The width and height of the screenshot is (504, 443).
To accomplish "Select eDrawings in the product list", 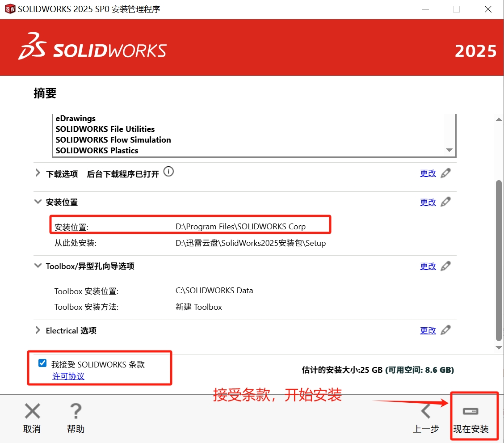I will 76,118.
